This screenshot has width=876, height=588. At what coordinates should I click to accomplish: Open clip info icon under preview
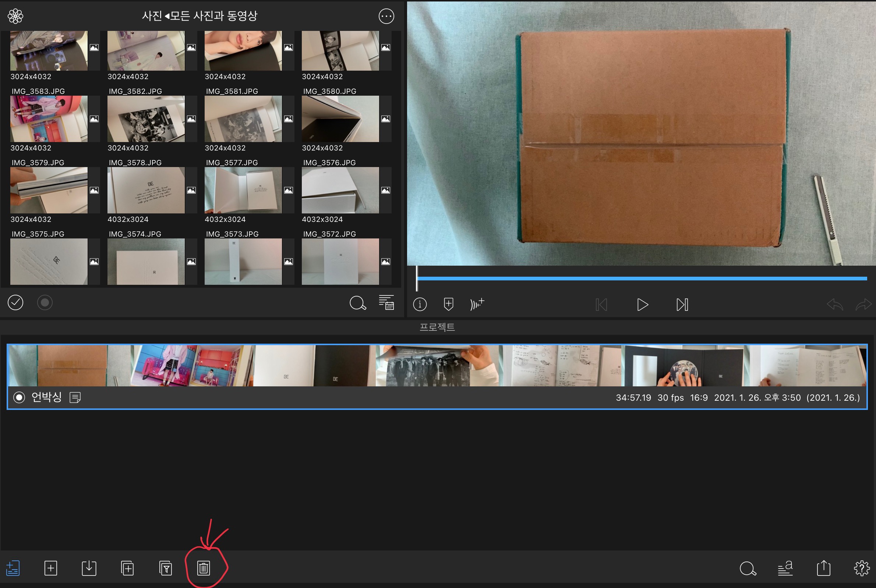pos(420,304)
